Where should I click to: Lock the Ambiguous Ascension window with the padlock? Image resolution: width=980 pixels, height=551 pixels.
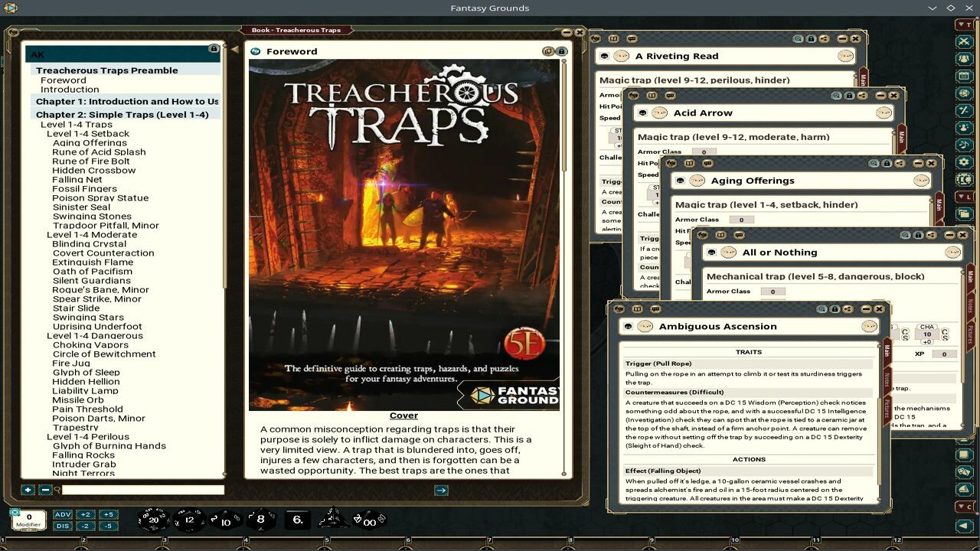coord(835,309)
